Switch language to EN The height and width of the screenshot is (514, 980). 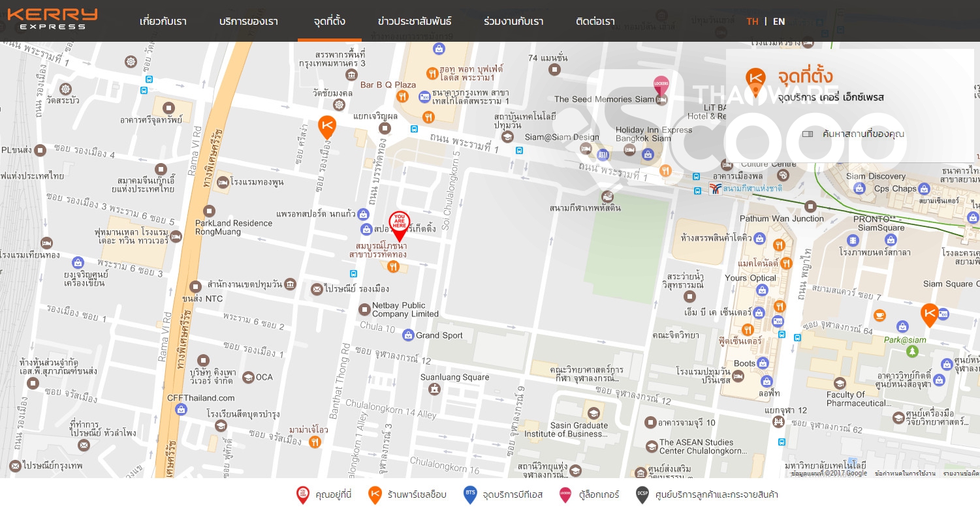(x=779, y=22)
